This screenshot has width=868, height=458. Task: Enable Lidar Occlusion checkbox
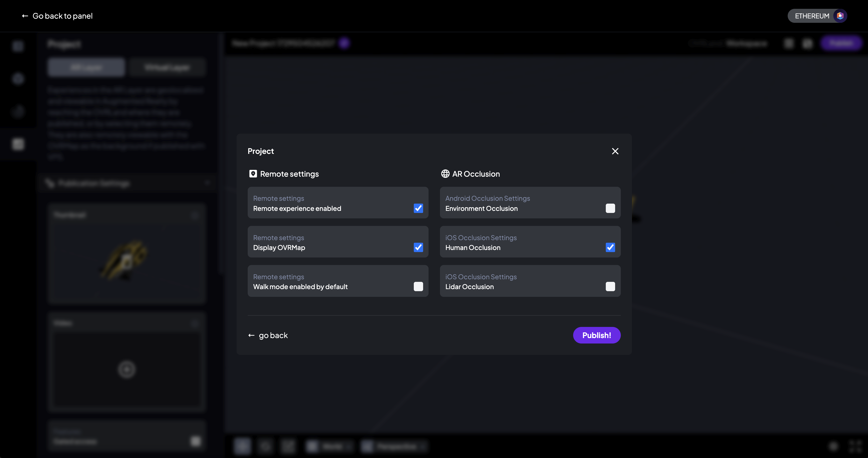tap(610, 287)
